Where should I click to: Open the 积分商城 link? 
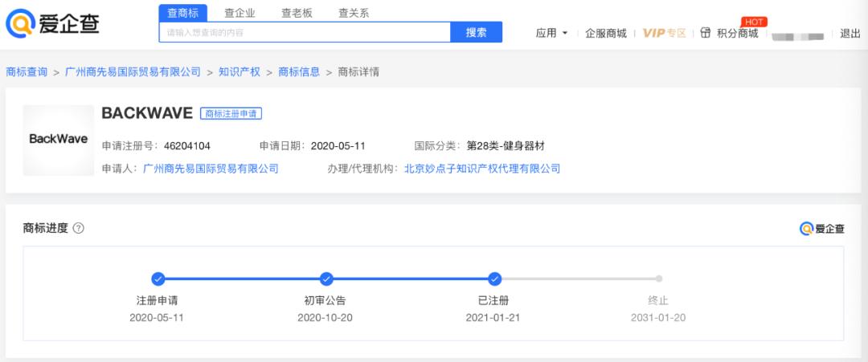pyautogui.click(x=737, y=33)
